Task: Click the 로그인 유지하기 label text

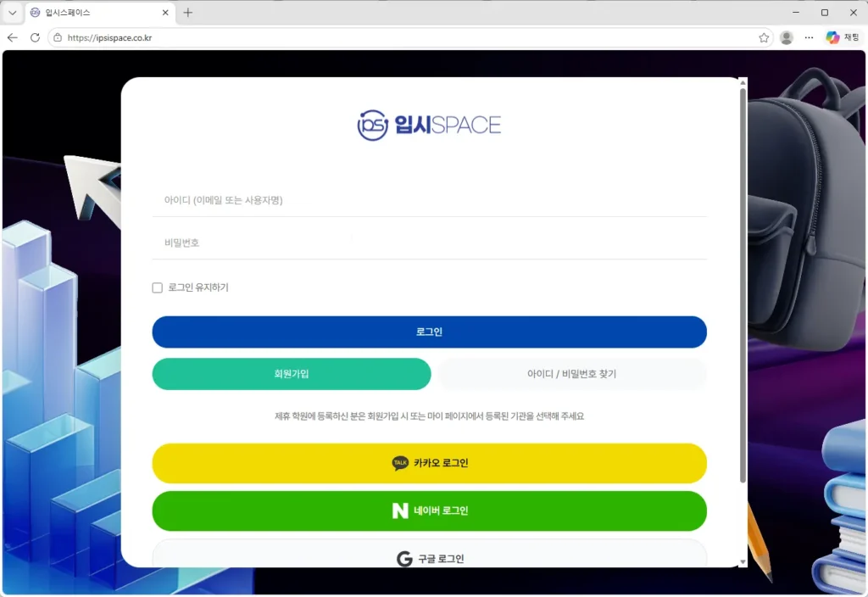Action: click(x=198, y=287)
